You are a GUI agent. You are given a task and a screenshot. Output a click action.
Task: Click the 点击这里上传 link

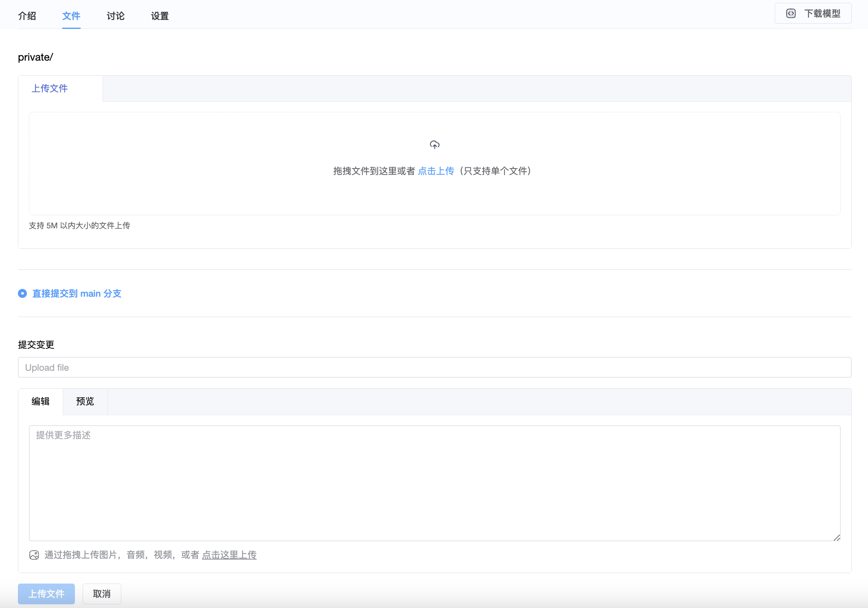[229, 555]
